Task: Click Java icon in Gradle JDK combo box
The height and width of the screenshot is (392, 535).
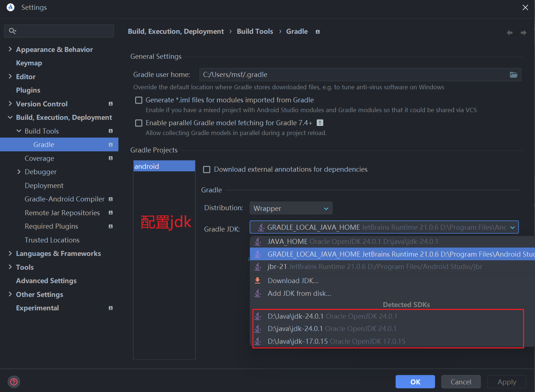Action: pyautogui.click(x=261, y=227)
